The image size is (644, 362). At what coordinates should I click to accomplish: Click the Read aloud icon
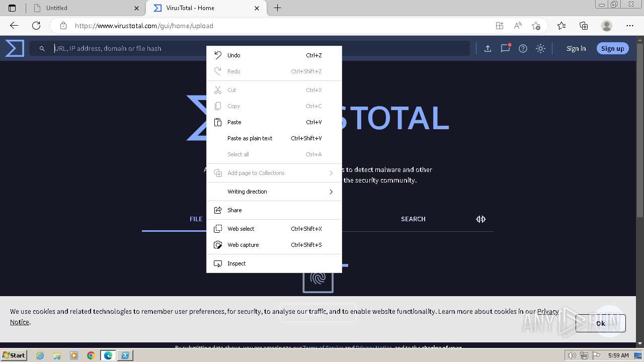[x=517, y=26]
